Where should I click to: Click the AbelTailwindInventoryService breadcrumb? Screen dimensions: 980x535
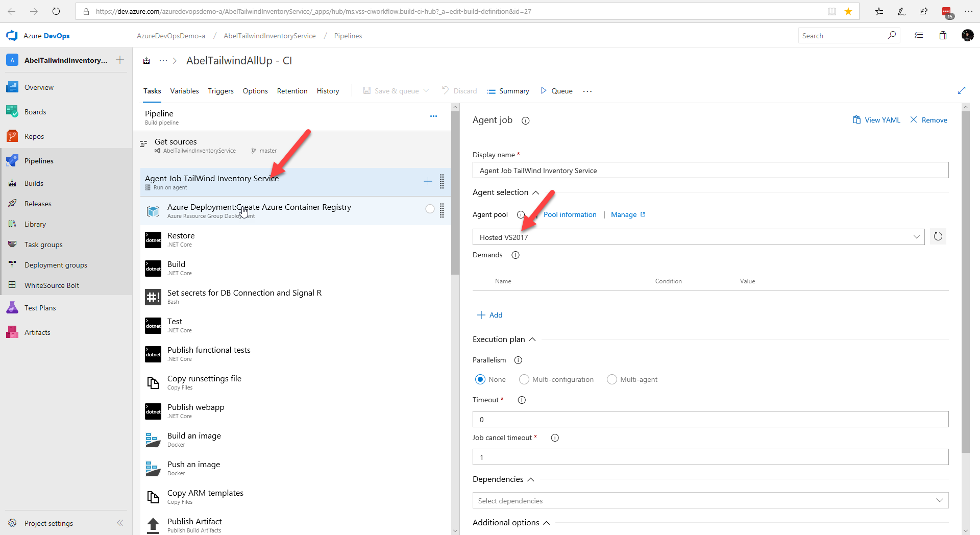(x=269, y=36)
